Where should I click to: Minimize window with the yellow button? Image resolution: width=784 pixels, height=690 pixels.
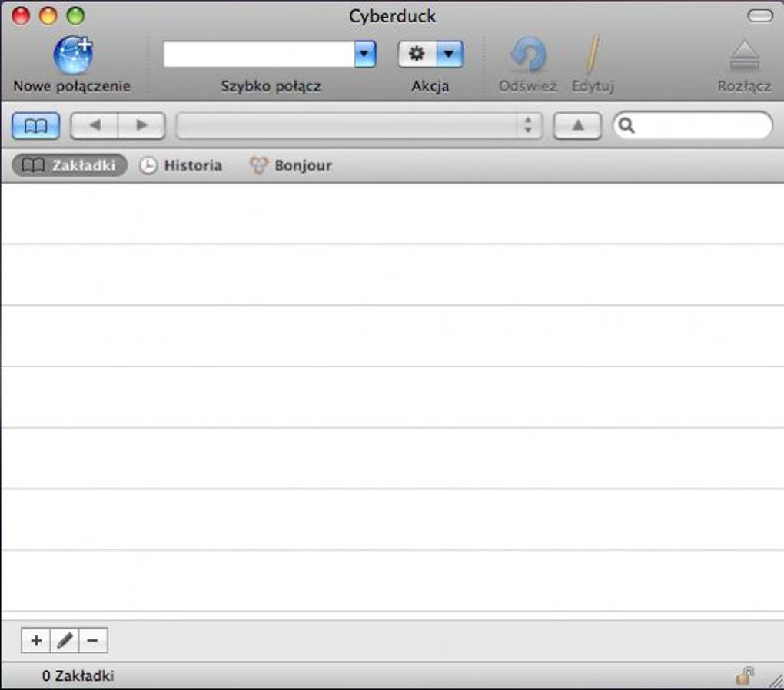[48, 15]
